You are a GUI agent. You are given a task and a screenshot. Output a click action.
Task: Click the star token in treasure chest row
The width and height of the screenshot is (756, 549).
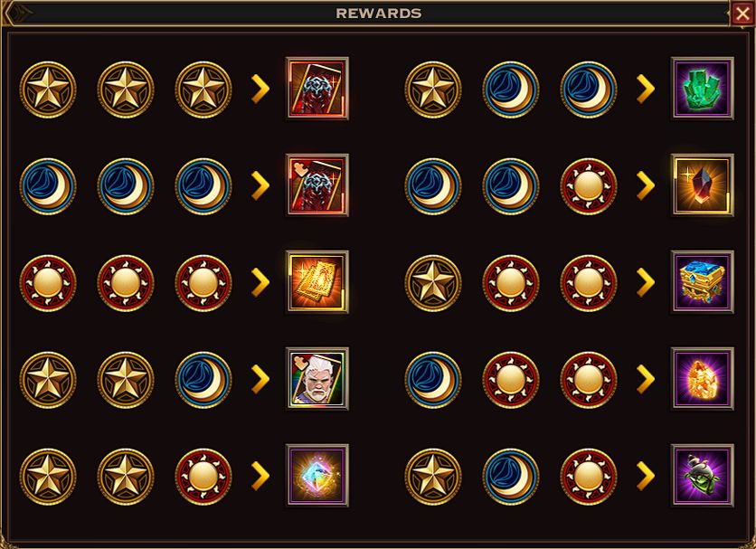pos(433,283)
